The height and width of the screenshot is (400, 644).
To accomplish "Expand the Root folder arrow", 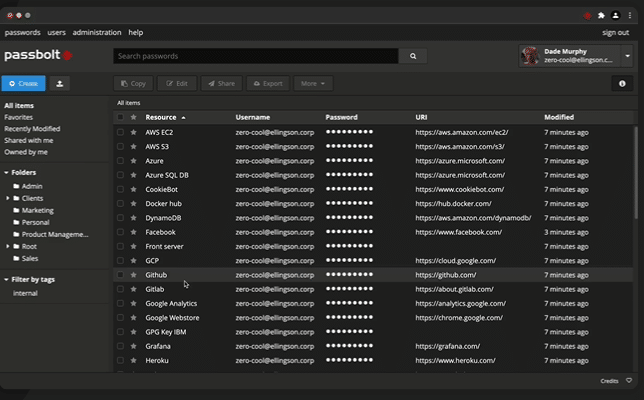I will pyautogui.click(x=7, y=246).
